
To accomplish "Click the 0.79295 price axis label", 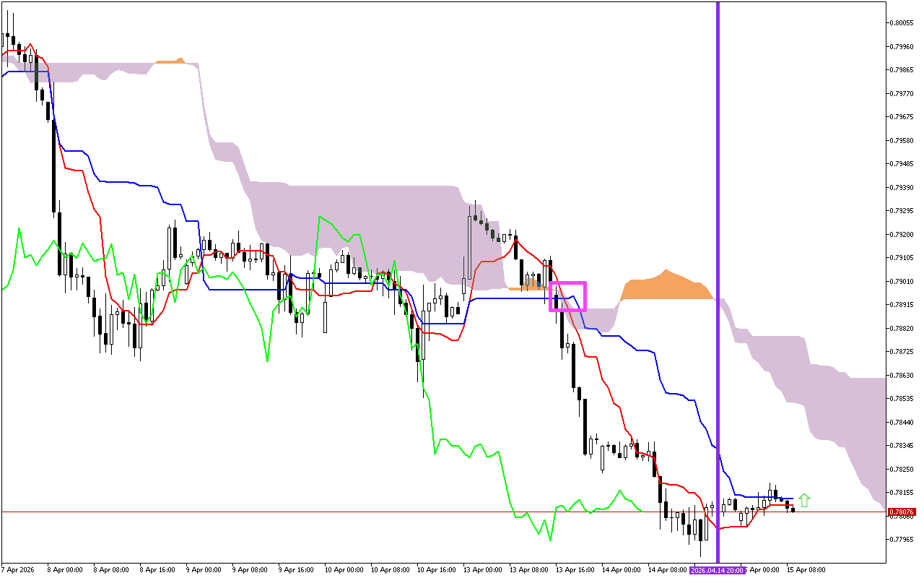I will tap(902, 211).
